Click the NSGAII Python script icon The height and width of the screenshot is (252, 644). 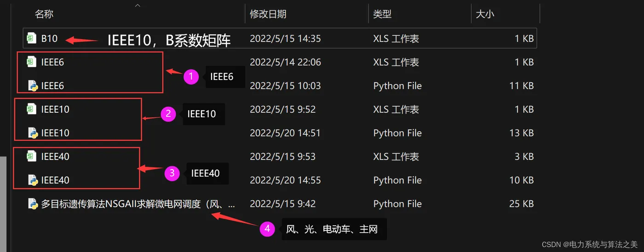click(x=32, y=204)
